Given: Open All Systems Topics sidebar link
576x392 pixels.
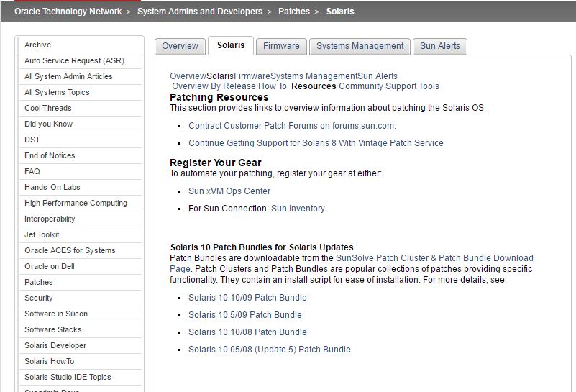Looking at the screenshot, I should [x=80, y=92].
